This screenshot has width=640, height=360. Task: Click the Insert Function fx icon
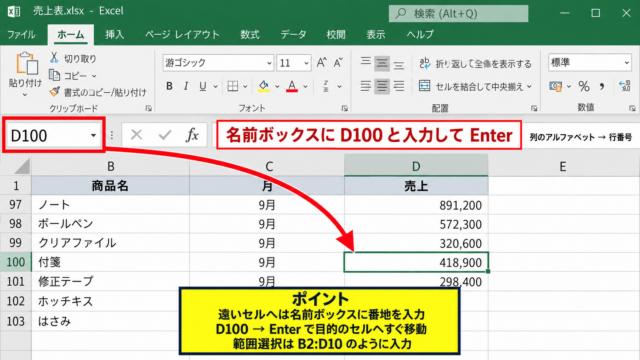point(192,135)
